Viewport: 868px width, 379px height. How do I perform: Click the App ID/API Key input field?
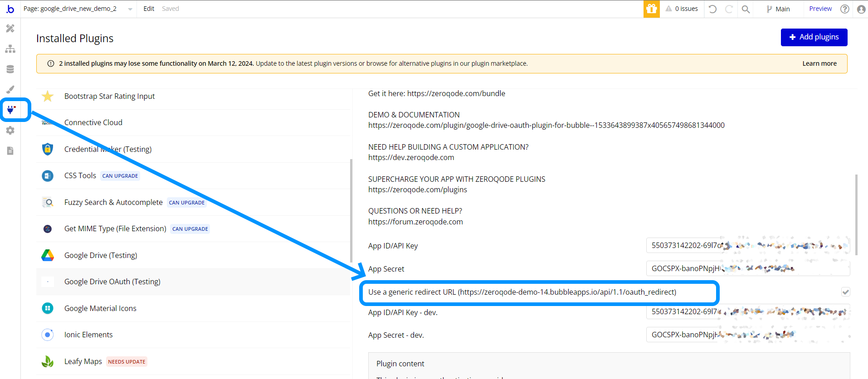click(748, 245)
